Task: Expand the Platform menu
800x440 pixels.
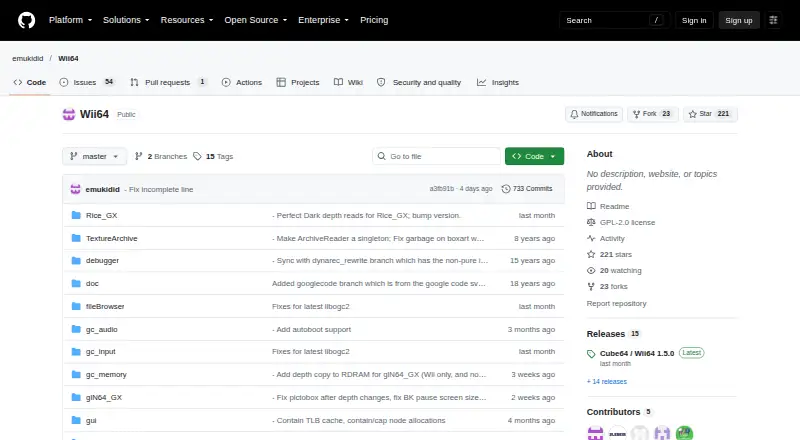Action: [x=70, y=20]
